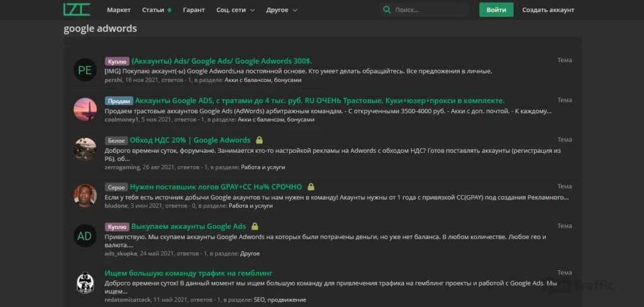Viewport: 644px width, 307px height.
Task: Open user pershi's profile link
Action: tap(113, 80)
